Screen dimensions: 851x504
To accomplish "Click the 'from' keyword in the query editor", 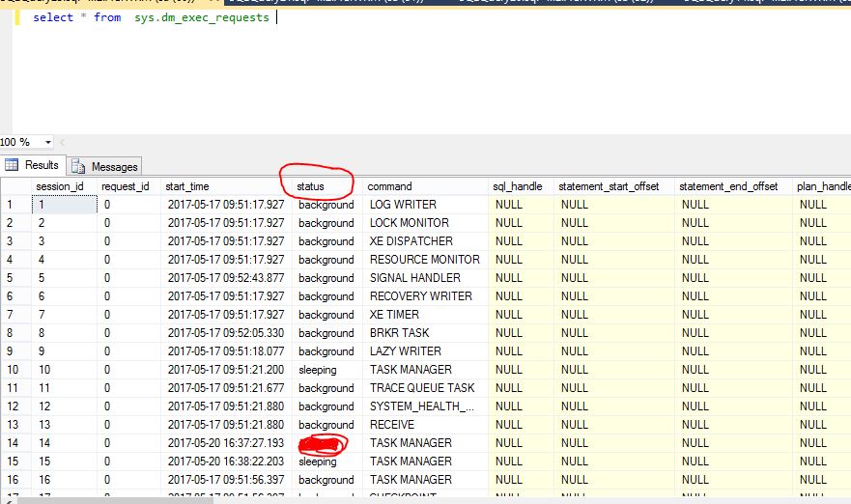I will 107,17.
